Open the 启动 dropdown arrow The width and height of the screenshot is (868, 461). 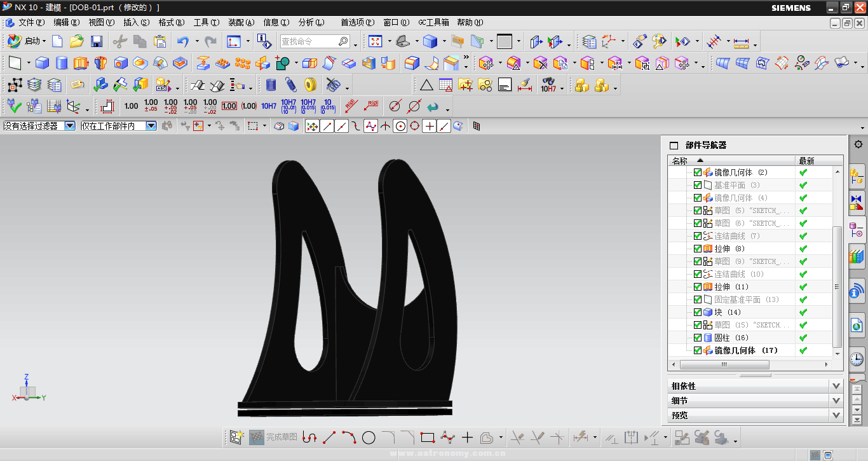pos(44,41)
